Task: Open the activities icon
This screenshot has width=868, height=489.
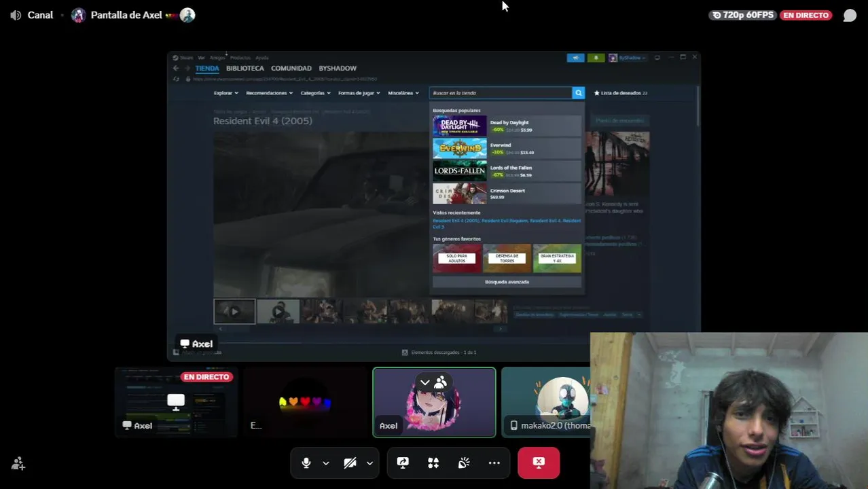Action: (x=433, y=463)
